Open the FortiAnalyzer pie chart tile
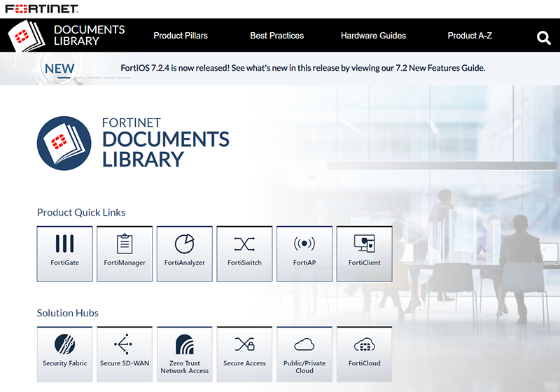Viewport: 560px width, 392px height. [x=185, y=254]
